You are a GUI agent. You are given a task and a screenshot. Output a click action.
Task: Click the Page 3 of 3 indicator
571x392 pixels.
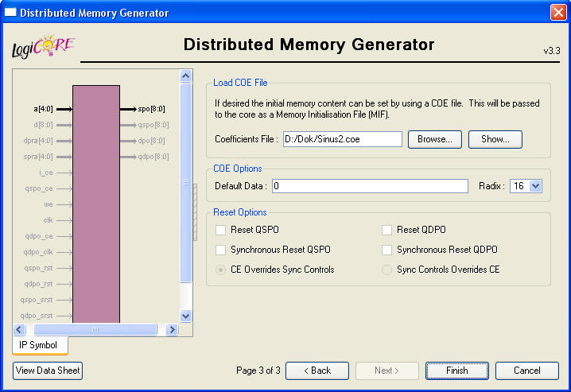click(x=258, y=371)
